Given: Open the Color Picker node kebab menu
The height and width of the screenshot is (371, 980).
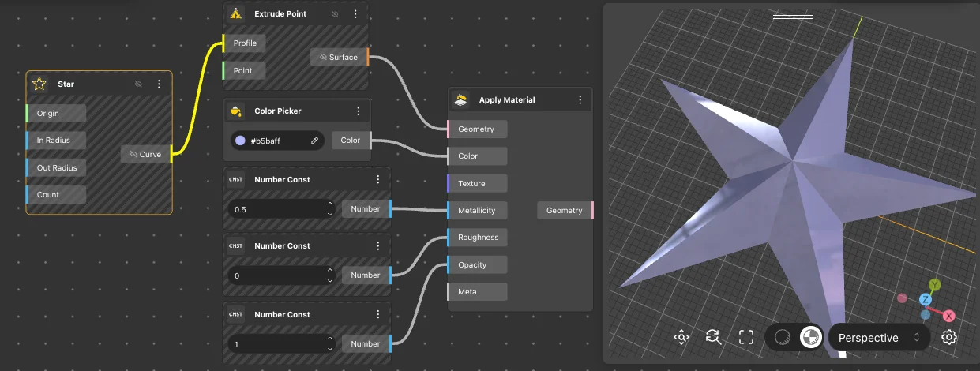Looking at the screenshot, I should click(358, 111).
